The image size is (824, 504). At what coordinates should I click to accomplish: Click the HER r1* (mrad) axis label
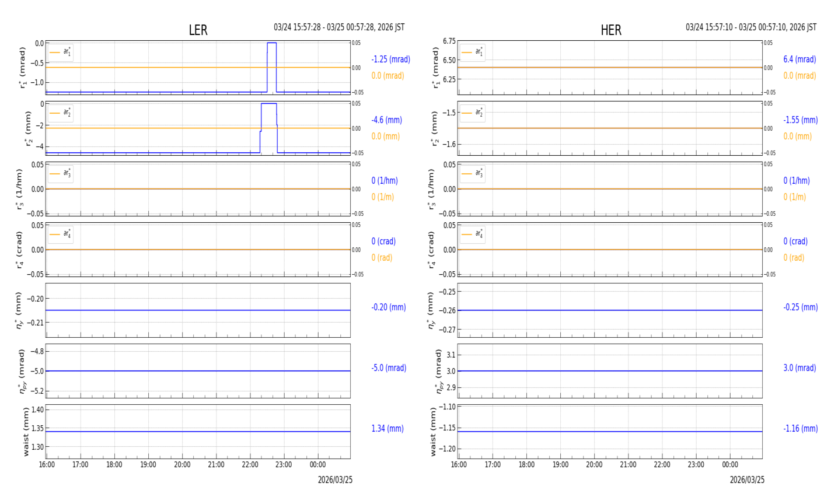(435, 68)
